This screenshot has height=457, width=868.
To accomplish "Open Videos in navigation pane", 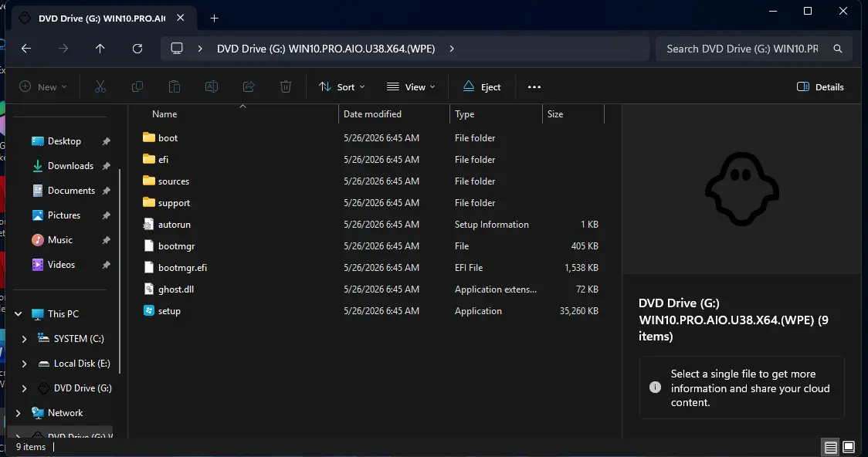I will (x=61, y=265).
